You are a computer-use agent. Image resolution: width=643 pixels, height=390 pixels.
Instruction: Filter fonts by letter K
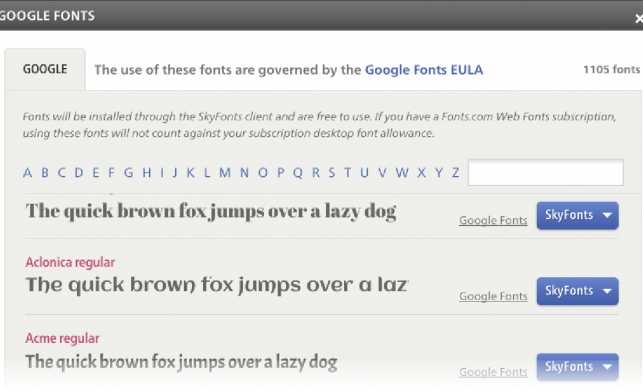190,173
